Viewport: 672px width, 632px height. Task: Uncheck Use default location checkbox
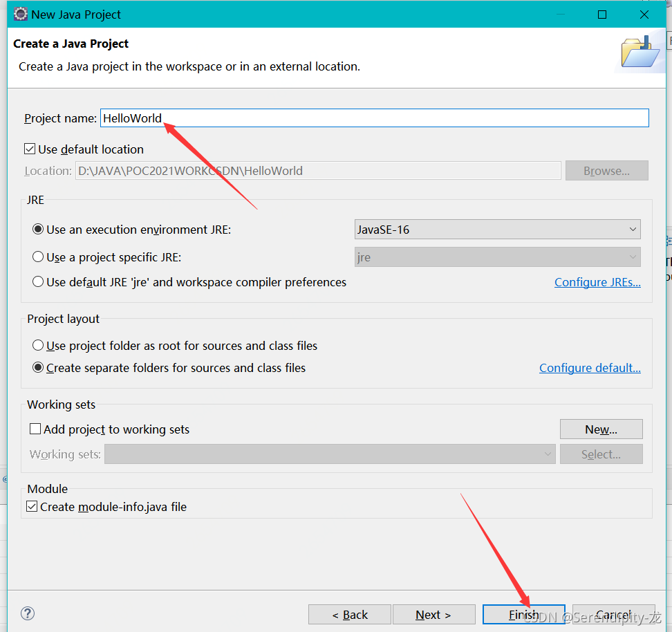(x=30, y=149)
